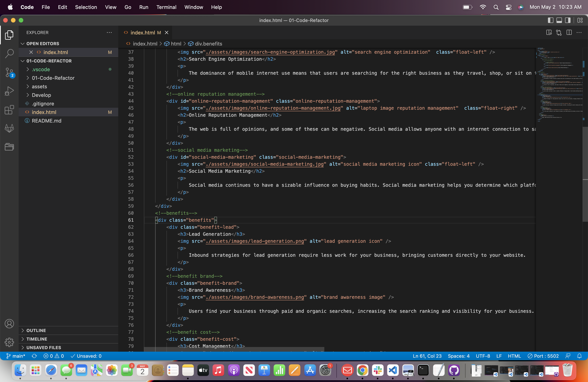
Task: Open notifications bell in status bar
Action: coord(579,356)
